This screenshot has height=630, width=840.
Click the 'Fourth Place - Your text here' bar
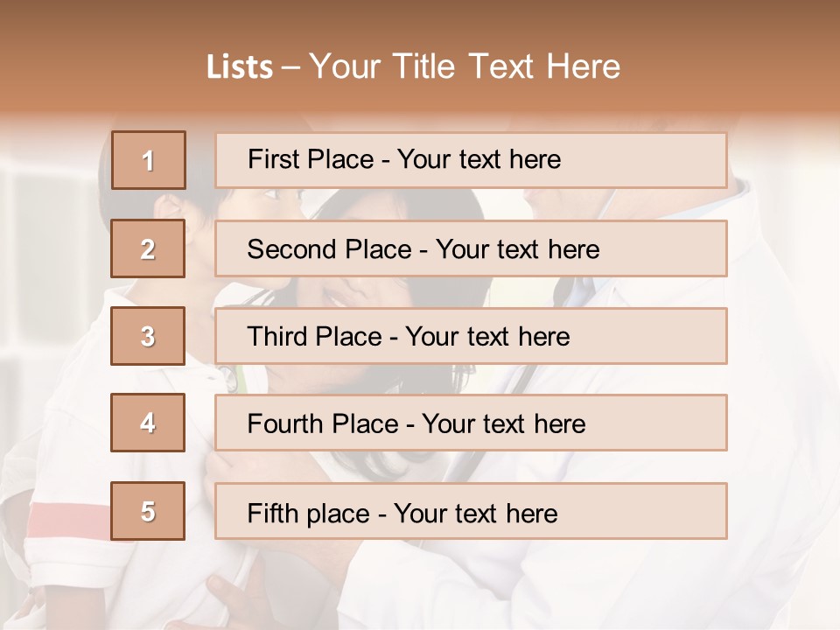pyautogui.click(x=471, y=423)
